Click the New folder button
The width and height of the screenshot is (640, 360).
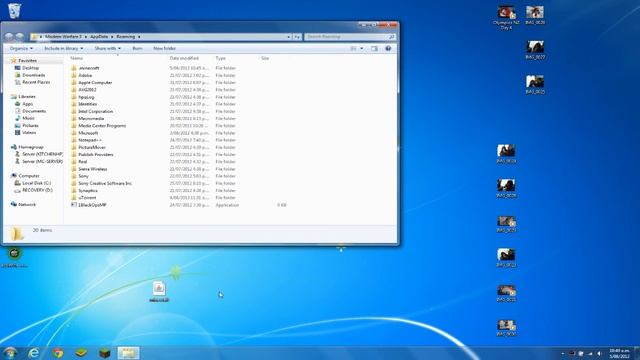[x=164, y=48]
